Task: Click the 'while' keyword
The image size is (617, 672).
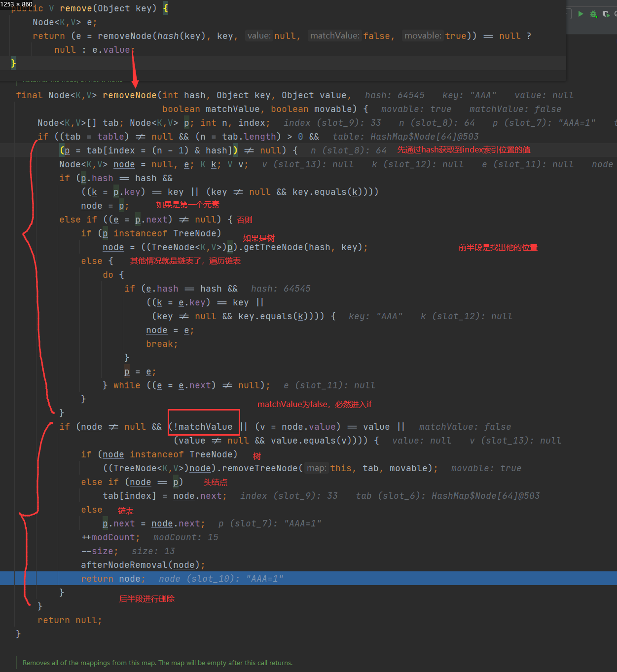Action: pyautogui.click(x=127, y=385)
